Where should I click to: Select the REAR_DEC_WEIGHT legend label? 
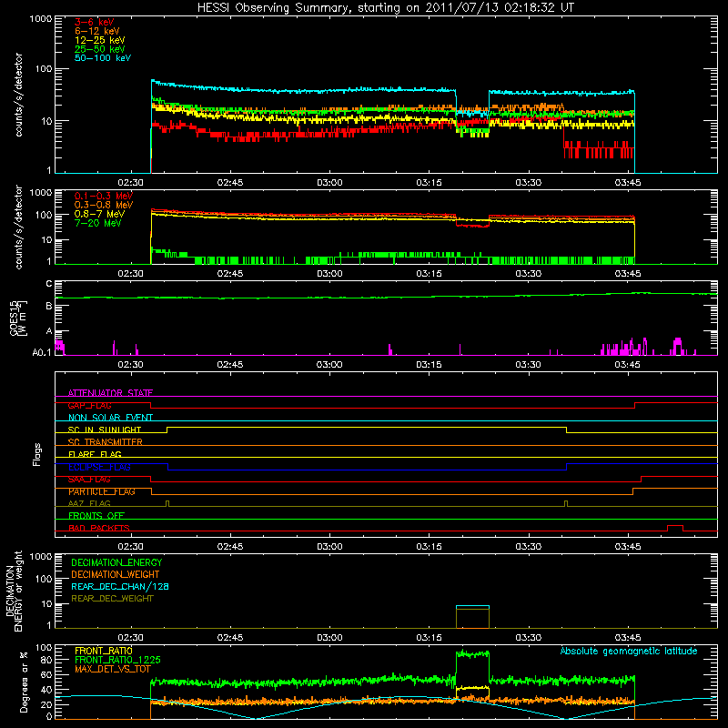point(112,599)
